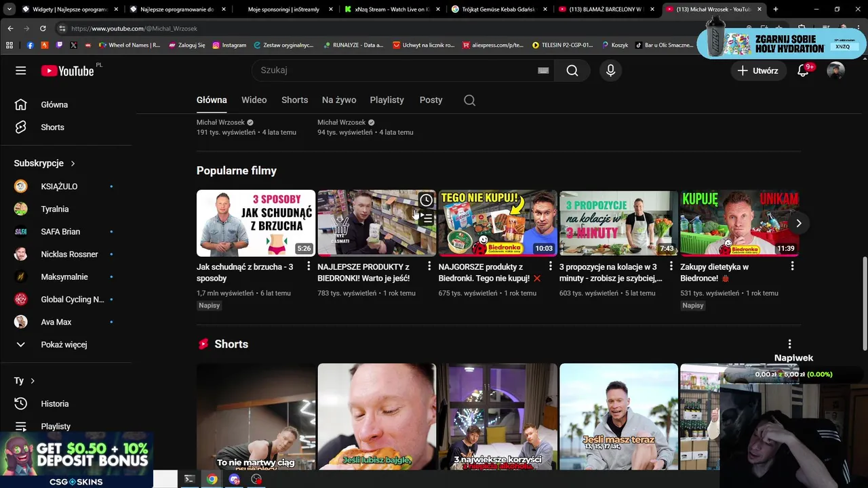Click the CSG Skins deposit bonus banner

click(x=76, y=460)
